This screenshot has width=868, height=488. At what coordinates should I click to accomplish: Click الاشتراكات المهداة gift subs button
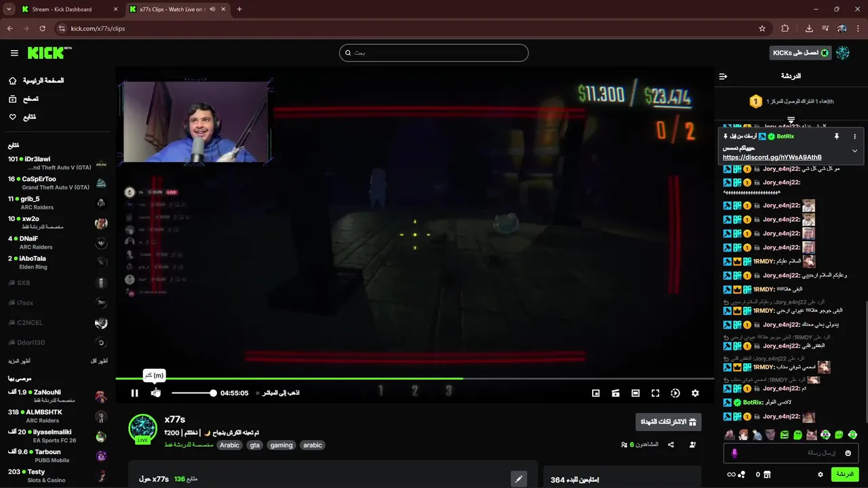coord(669,422)
